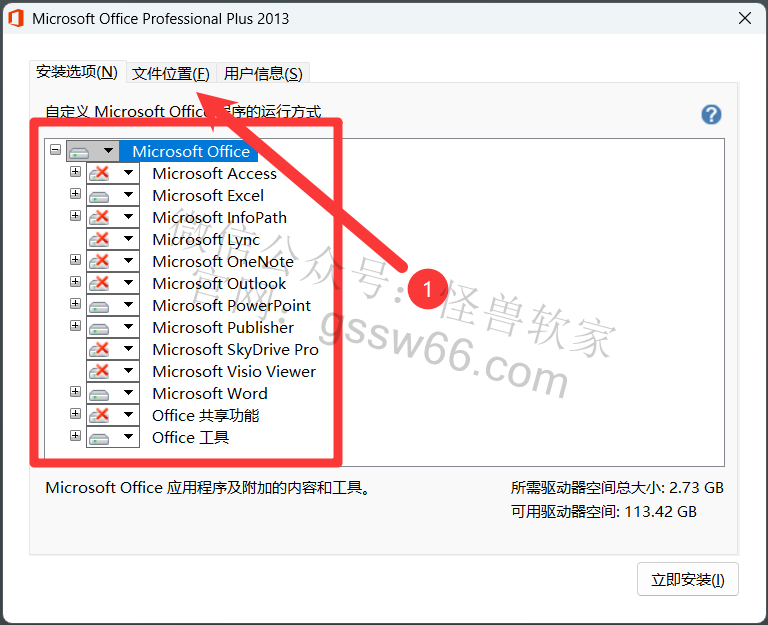Select the Microsoft OneNote label

pyautogui.click(x=223, y=262)
